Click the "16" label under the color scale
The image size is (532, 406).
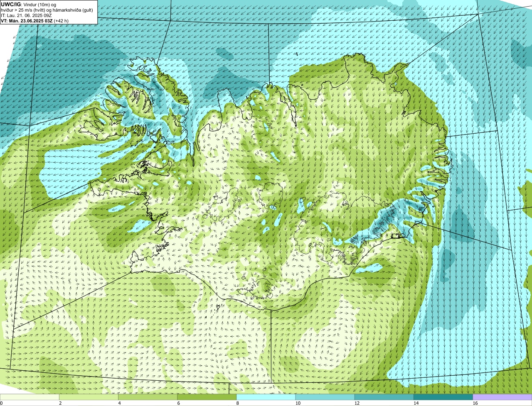(475, 403)
